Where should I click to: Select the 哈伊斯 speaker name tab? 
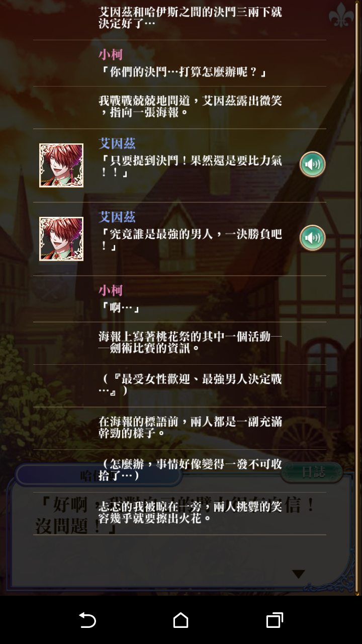[x=98, y=474]
